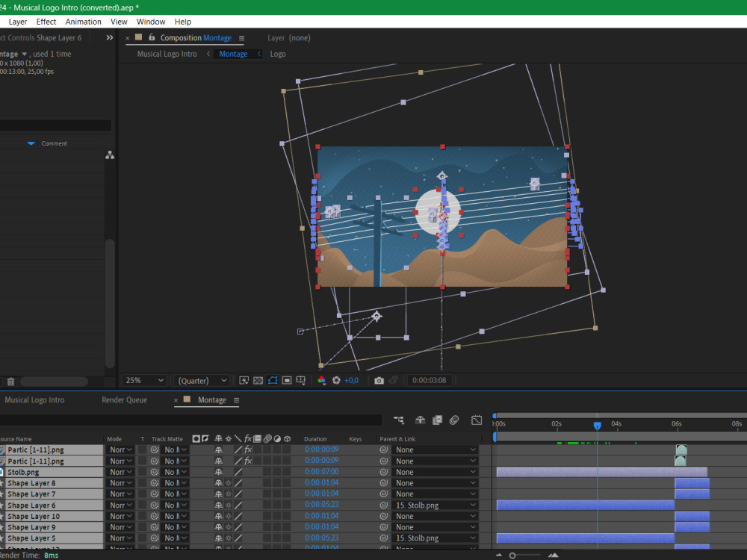Toggle the fx switch on Partic [1-11].png

248,449
